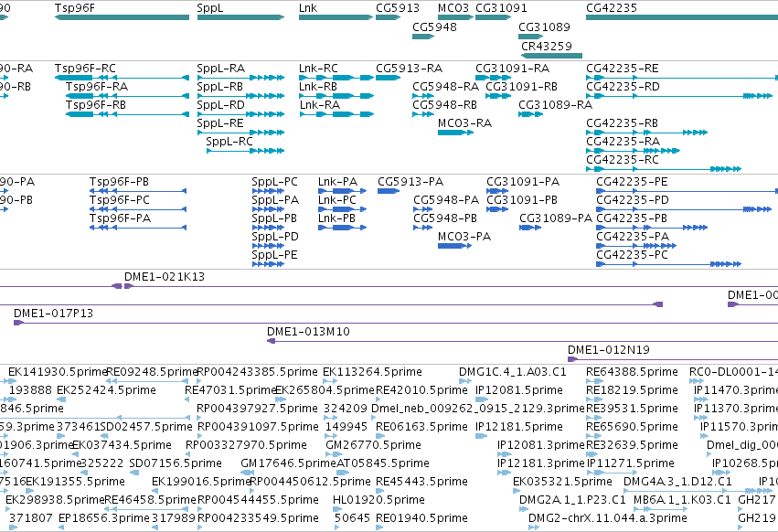Click transcript label Tsp96F-RA

pyautogui.click(x=97, y=87)
